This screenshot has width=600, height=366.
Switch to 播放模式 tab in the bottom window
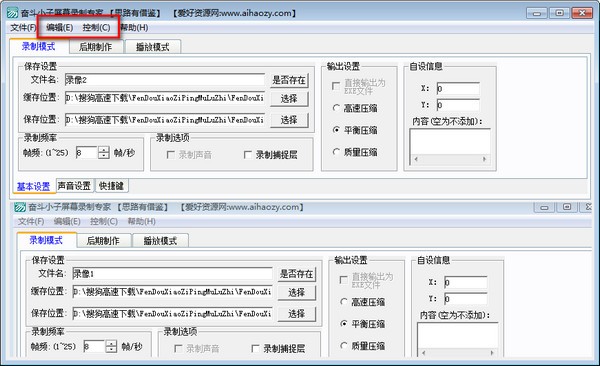160,240
